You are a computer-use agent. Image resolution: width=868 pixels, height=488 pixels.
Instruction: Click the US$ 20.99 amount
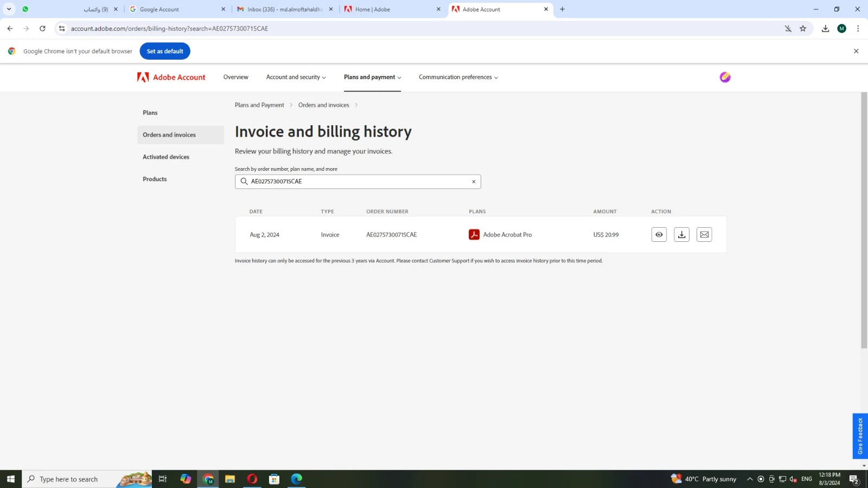[606, 235]
